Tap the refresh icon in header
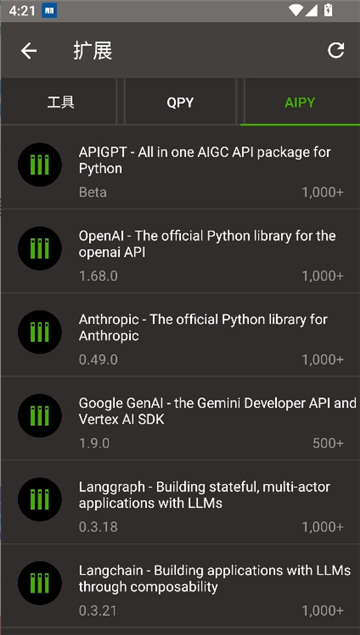Screen dimensions: 360x635 coord(336,51)
